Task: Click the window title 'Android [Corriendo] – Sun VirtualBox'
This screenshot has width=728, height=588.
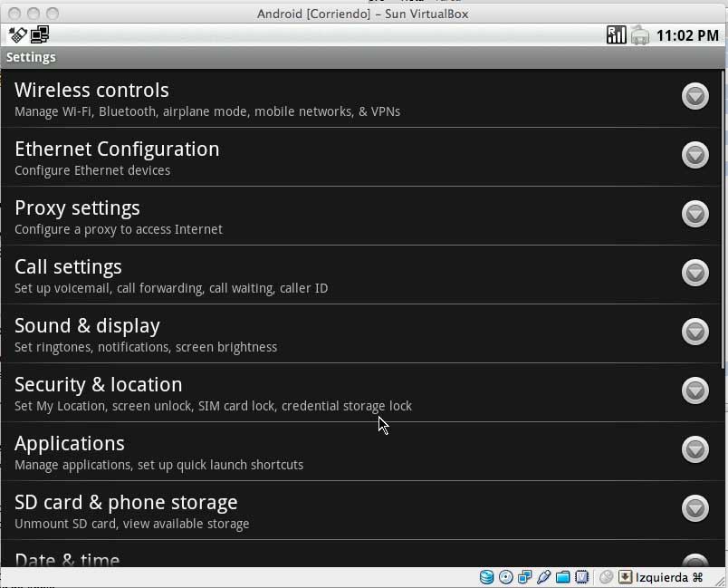Action: click(x=362, y=14)
